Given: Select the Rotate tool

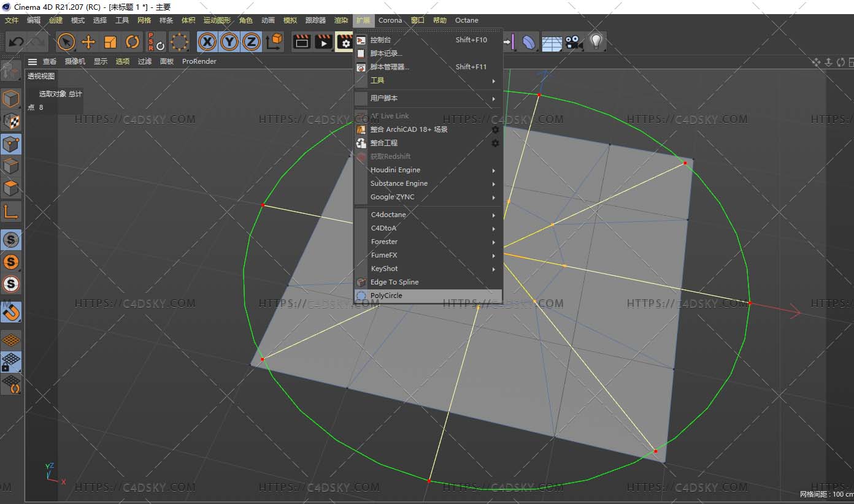Looking at the screenshot, I should coord(133,42).
